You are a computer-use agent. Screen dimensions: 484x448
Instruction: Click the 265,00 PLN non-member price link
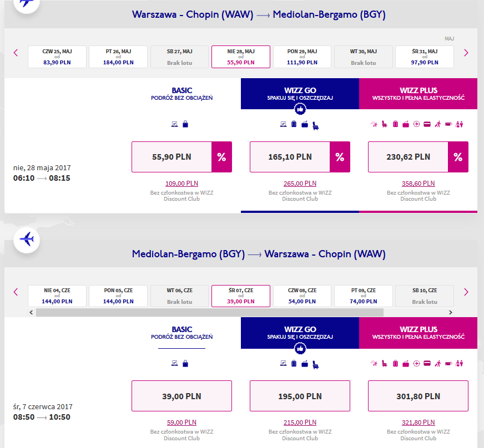(300, 184)
